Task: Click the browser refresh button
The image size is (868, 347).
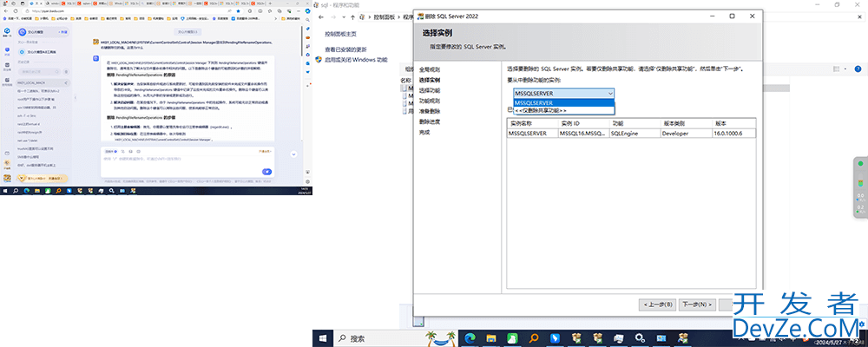Action: (x=16, y=10)
